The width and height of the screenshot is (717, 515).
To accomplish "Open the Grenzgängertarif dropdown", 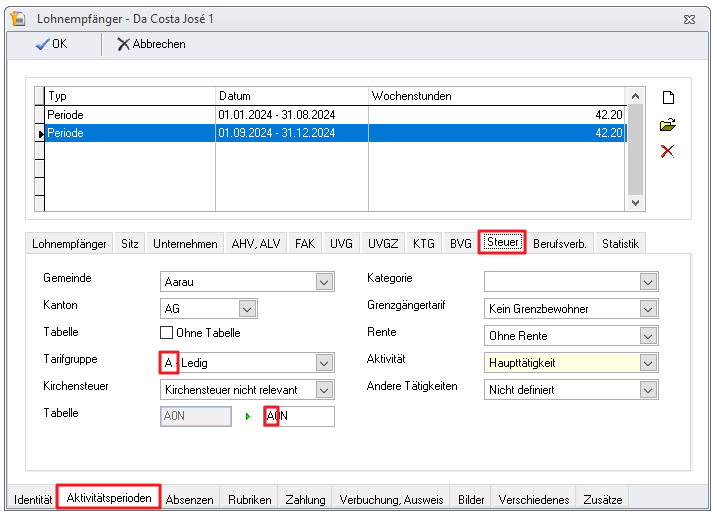I will [648, 309].
